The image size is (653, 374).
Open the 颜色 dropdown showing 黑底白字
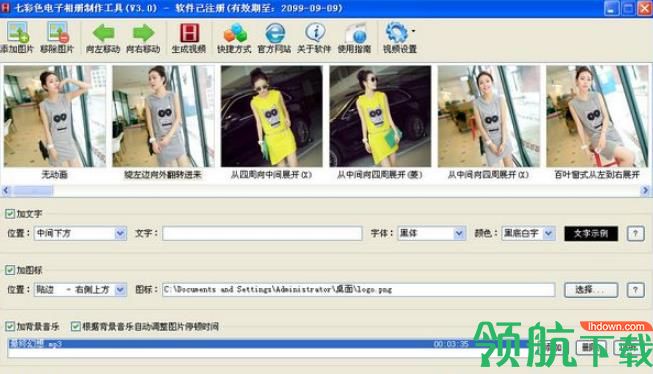pyautogui.click(x=528, y=233)
